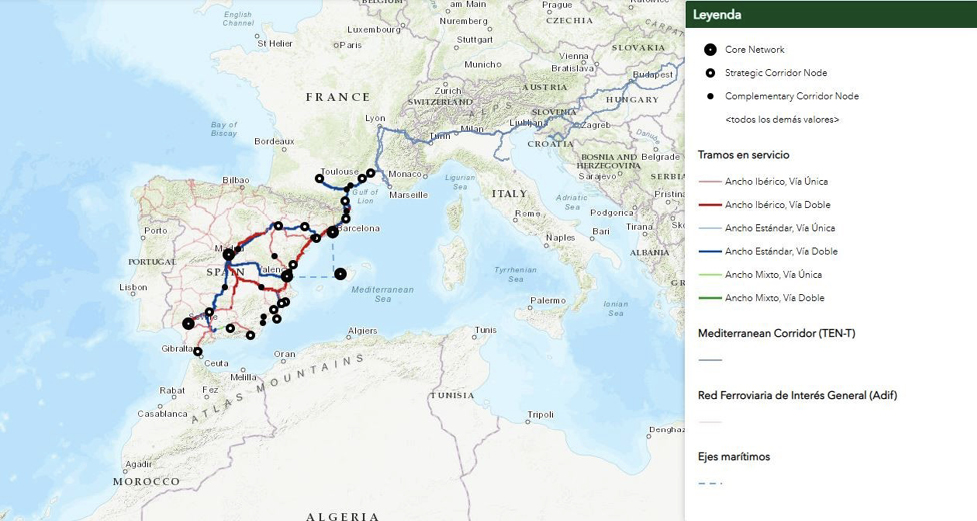
Task: Select the Ancho Estándar Vía Doble blue swatch
Action: (x=710, y=251)
